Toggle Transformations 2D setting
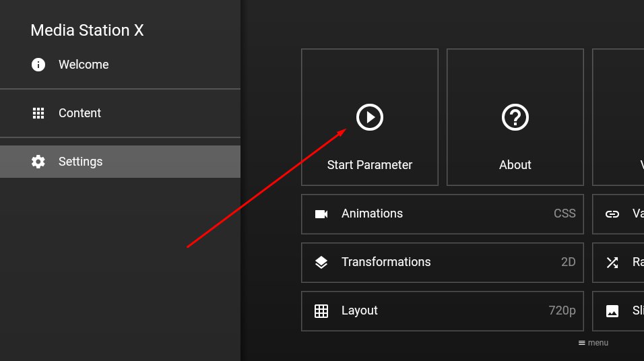This screenshot has width=644, height=361. (x=443, y=263)
